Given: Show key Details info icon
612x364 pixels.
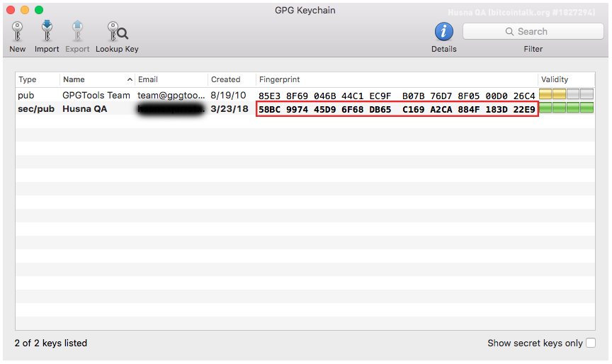Looking at the screenshot, I should tap(444, 32).
